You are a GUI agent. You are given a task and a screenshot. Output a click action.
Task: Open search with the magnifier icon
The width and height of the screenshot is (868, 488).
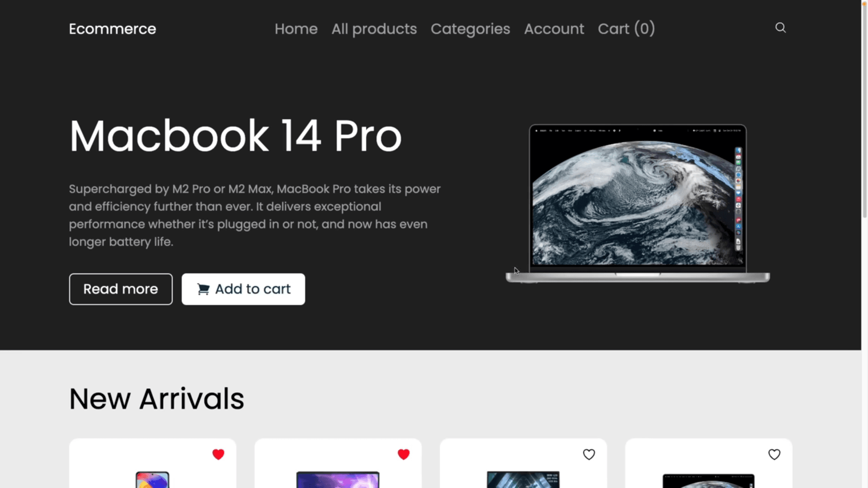780,28
